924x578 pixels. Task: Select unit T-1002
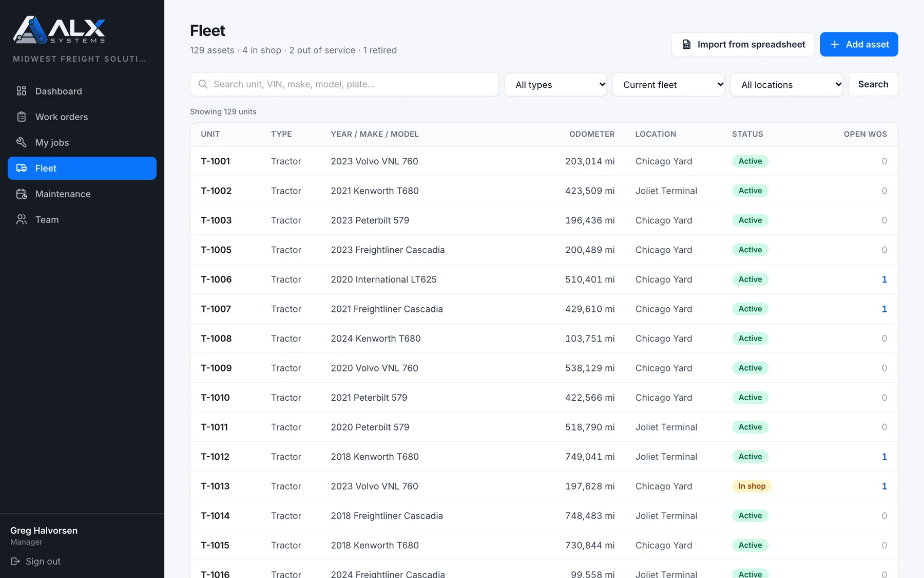216,191
